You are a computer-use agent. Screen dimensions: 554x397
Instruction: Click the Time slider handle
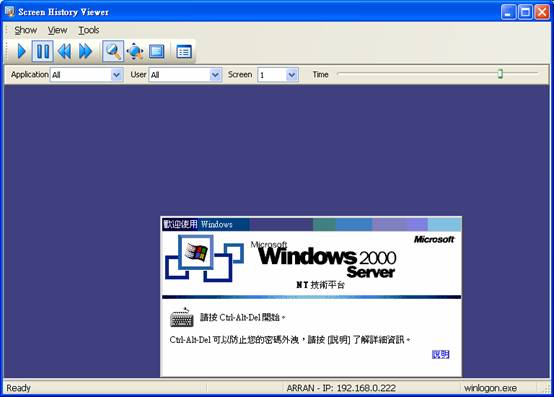[x=500, y=74]
